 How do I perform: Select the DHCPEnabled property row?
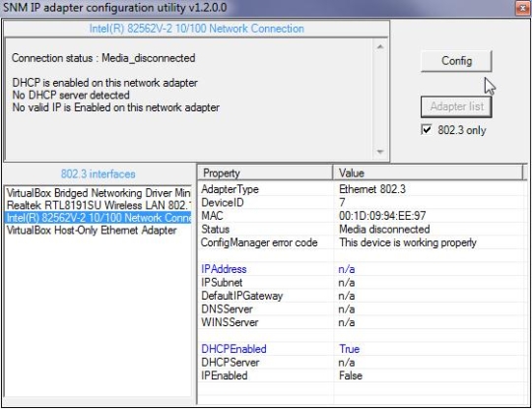point(363,349)
